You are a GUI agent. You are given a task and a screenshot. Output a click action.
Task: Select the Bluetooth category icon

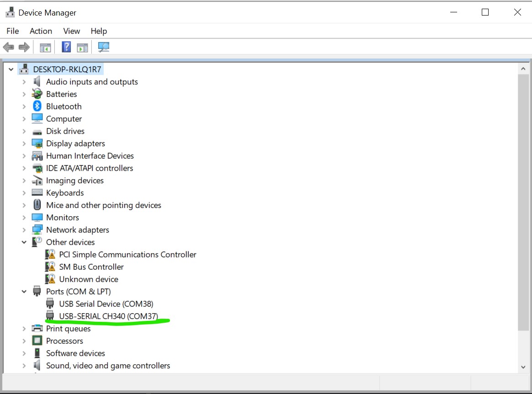coord(37,106)
